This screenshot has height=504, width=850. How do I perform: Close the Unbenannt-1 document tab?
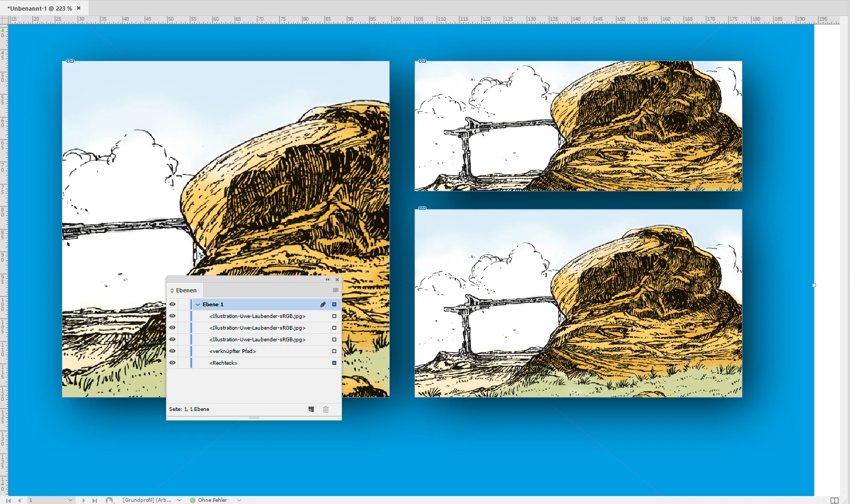79,8
